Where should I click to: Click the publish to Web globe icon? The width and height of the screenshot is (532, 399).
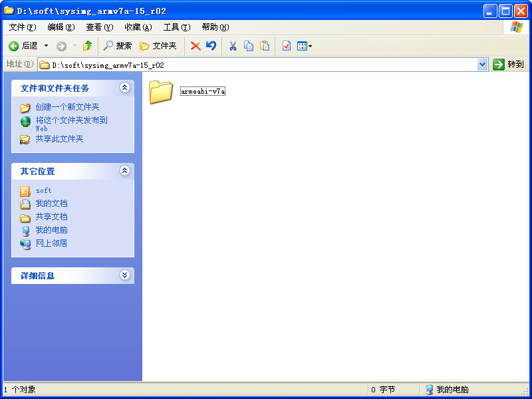click(x=25, y=122)
